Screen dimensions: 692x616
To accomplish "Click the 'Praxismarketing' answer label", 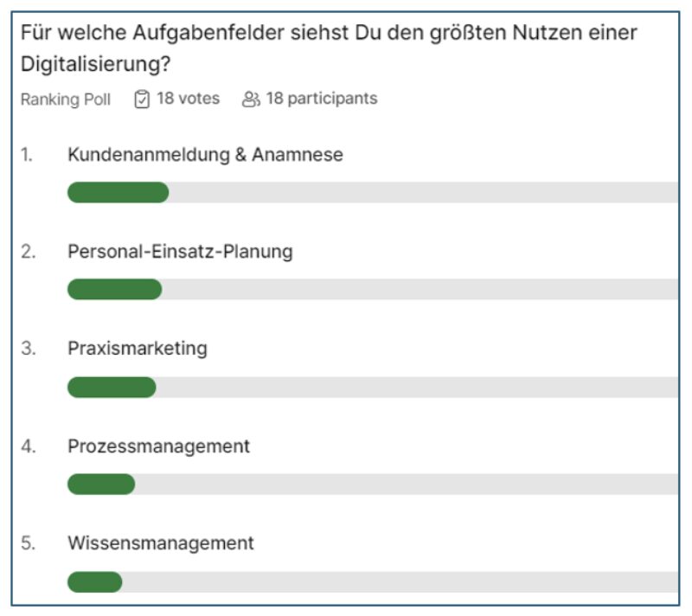I will (x=137, y=349).
